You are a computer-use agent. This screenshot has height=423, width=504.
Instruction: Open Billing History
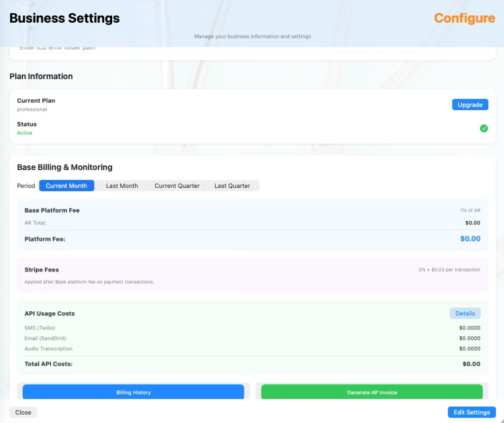point(133,392)
